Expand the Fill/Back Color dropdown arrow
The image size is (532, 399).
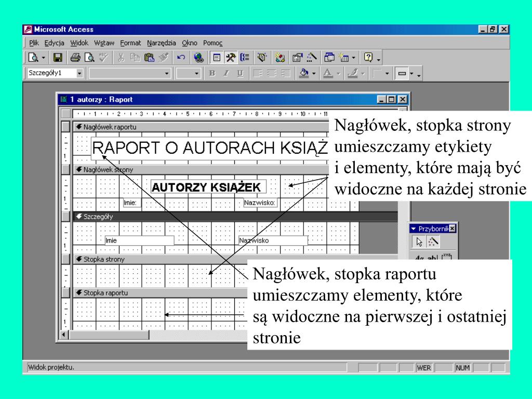tap(314, 74)
